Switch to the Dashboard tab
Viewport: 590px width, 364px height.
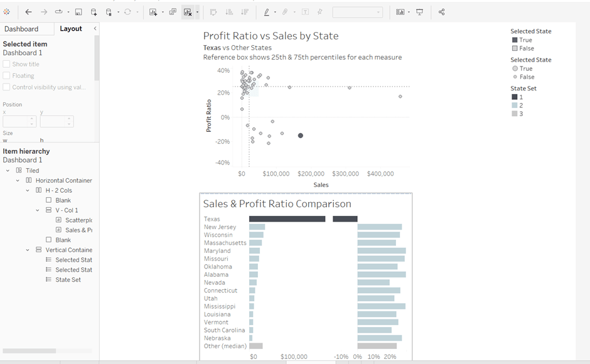(21, 29)
